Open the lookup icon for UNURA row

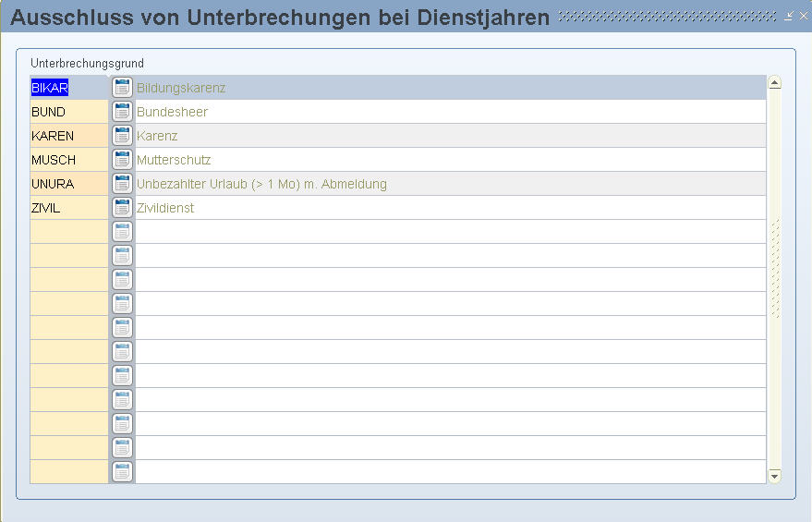(122, 184)
